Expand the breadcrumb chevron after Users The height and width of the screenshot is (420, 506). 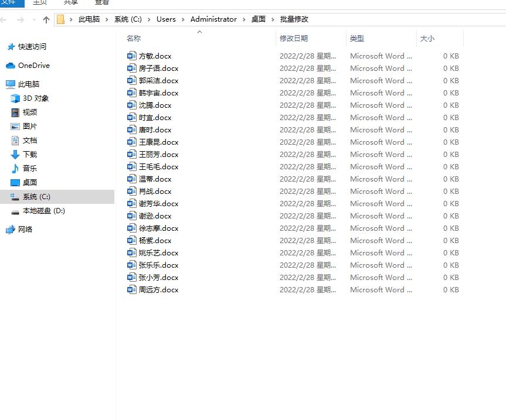coord(183,19)
